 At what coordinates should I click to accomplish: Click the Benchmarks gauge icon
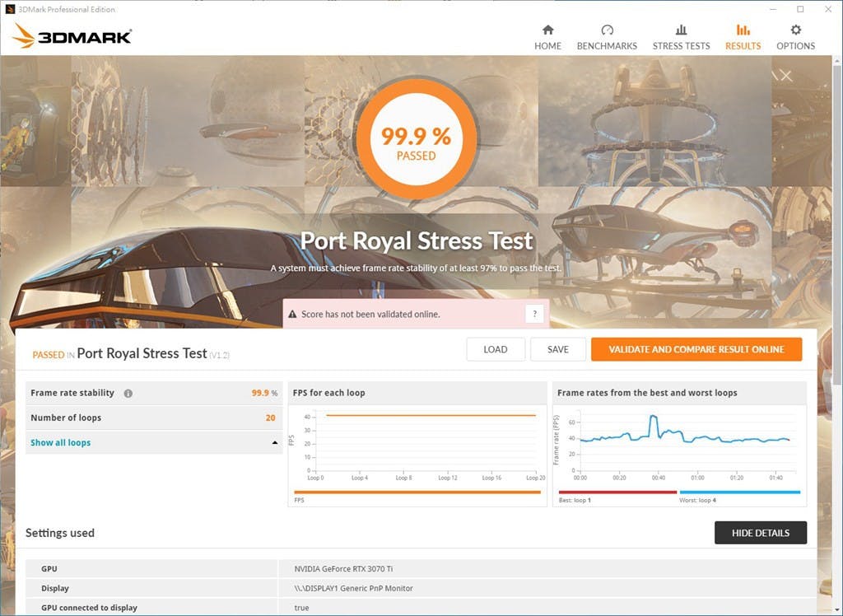point(607,30)
